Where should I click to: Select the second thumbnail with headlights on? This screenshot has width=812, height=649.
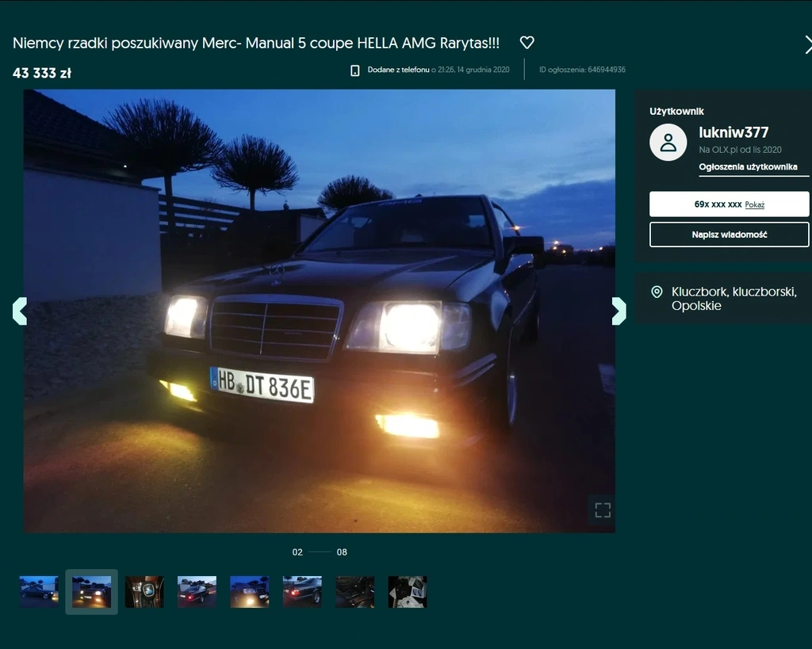coord(92,592)
